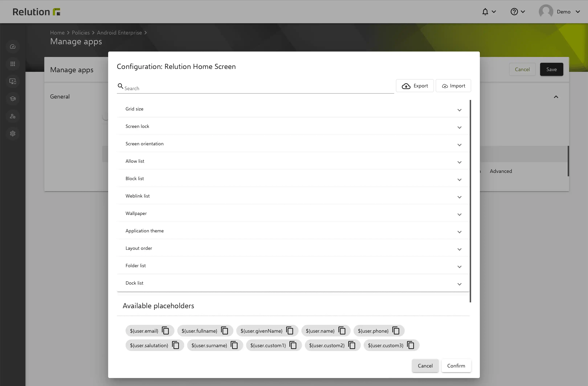Copy the ${user.givenName} placeholder
Screen dimensions: 588x386
coord(289,330)
